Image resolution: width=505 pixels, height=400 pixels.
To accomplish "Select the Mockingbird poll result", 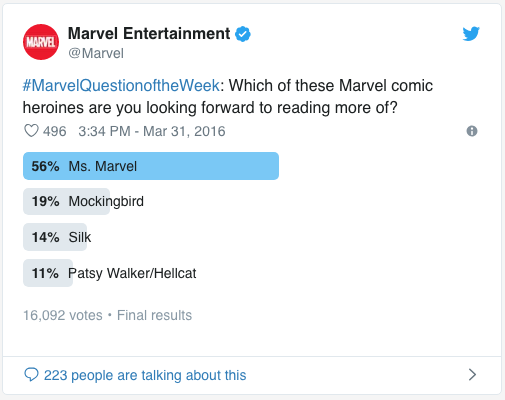I will [x=83, y=201].
